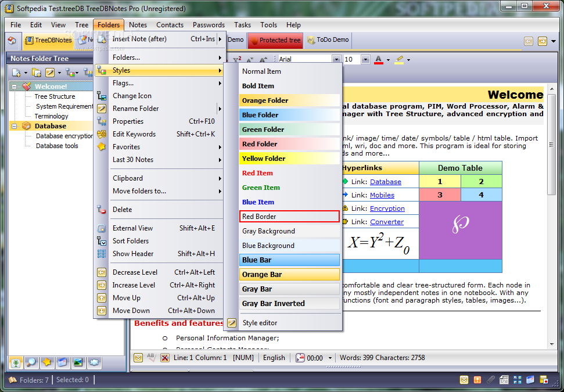
Task: Click the magnifier search icon below the tree
Action: tap(31, 362)
